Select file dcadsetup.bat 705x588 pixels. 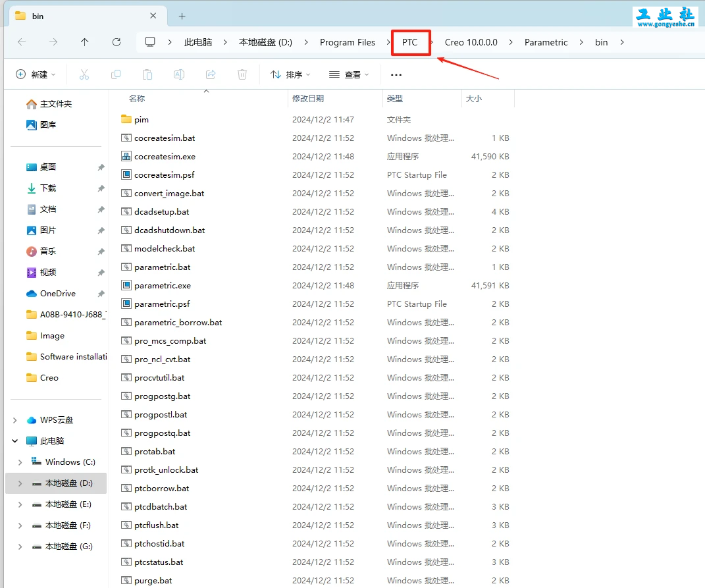[x=161, y=212]
